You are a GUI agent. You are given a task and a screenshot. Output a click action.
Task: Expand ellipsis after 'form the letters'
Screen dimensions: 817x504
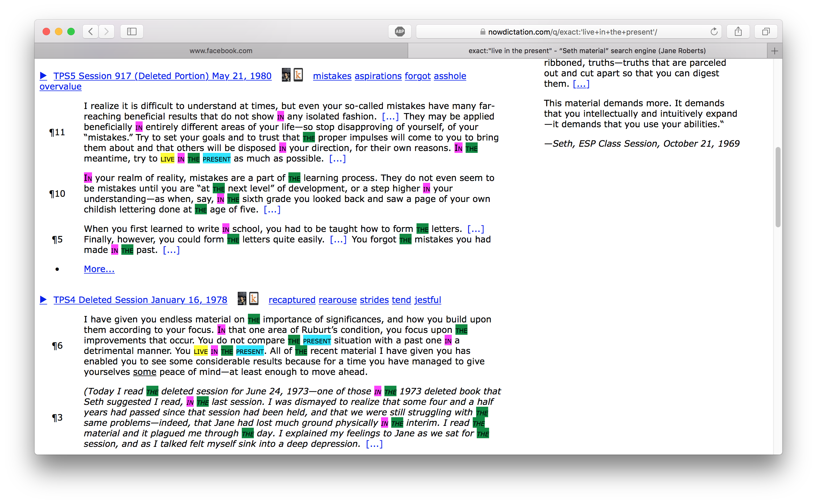pyautogui.click(x=476, y=229)
